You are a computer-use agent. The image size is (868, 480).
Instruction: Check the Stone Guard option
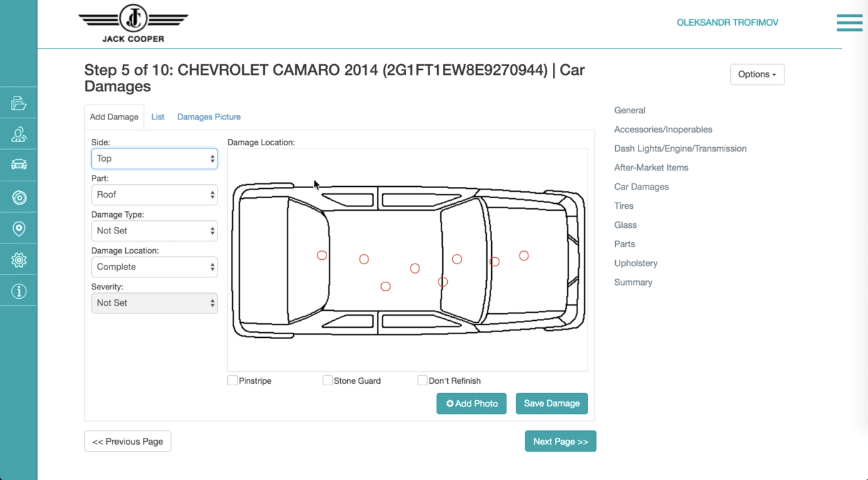[x=328, y=381]
